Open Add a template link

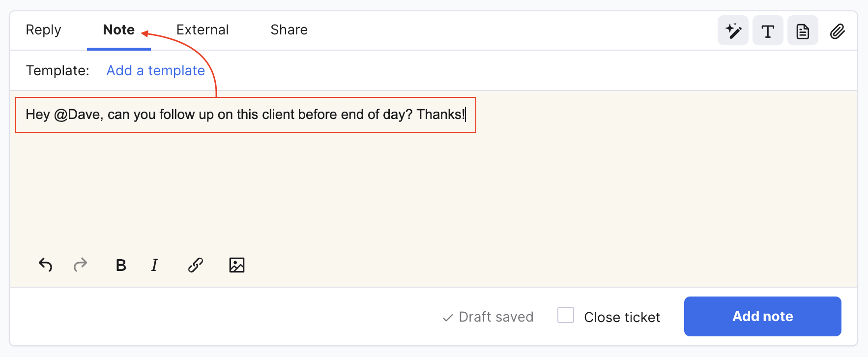tap(155, 70)
